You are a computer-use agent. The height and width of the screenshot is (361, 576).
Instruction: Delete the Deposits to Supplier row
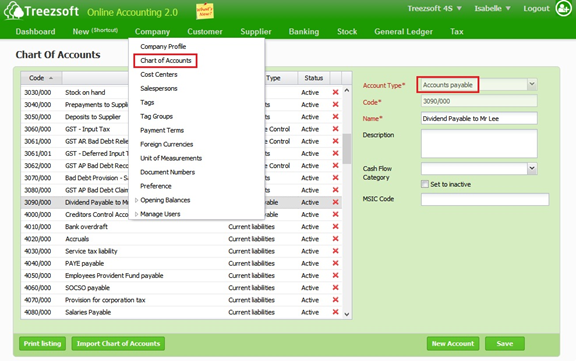click(x=335, y=116)
